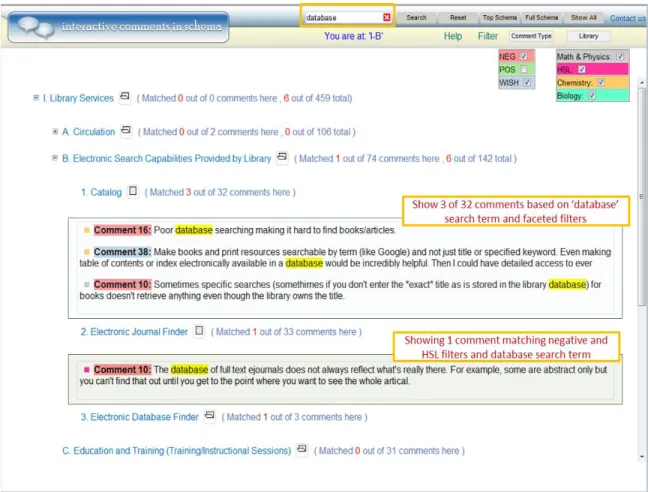
Task: Click the Reset button
Action: pyautogui.click(x=458, y=17)
